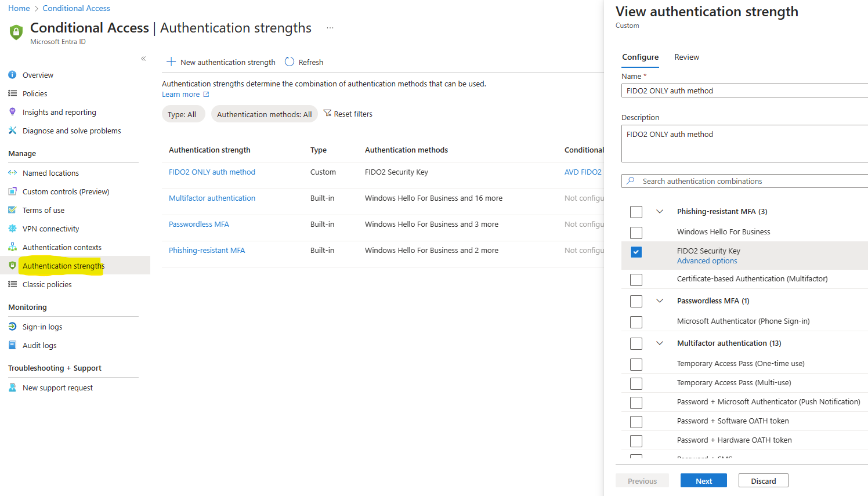Click the Discard button
The image size is (868, 496).
point(764,481)
